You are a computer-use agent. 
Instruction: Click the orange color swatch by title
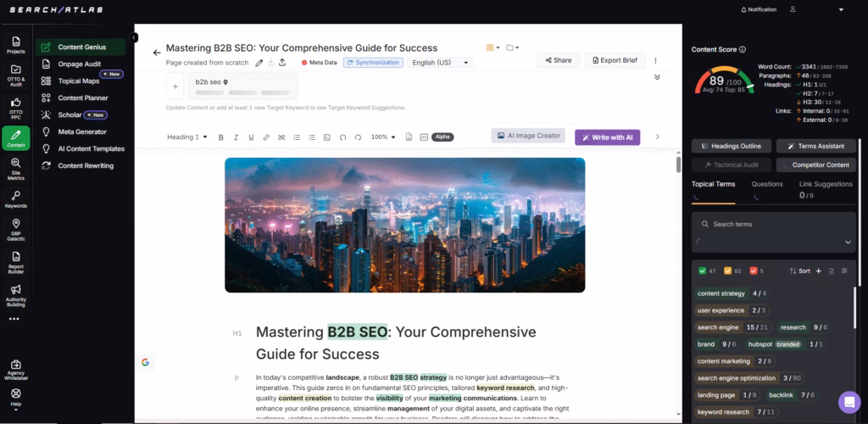tap(490, 47)
